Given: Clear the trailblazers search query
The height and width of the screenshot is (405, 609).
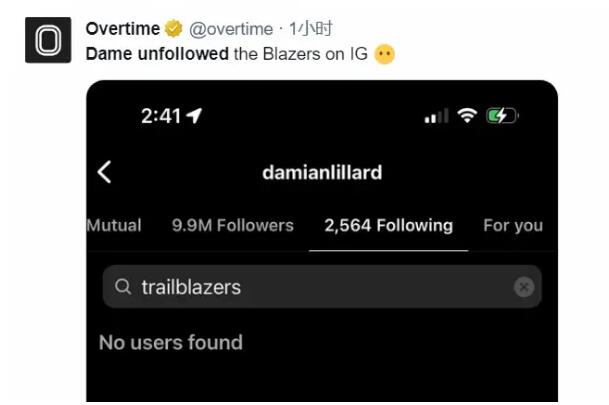Looking at the screenshot, I should (x=524, y=288).
